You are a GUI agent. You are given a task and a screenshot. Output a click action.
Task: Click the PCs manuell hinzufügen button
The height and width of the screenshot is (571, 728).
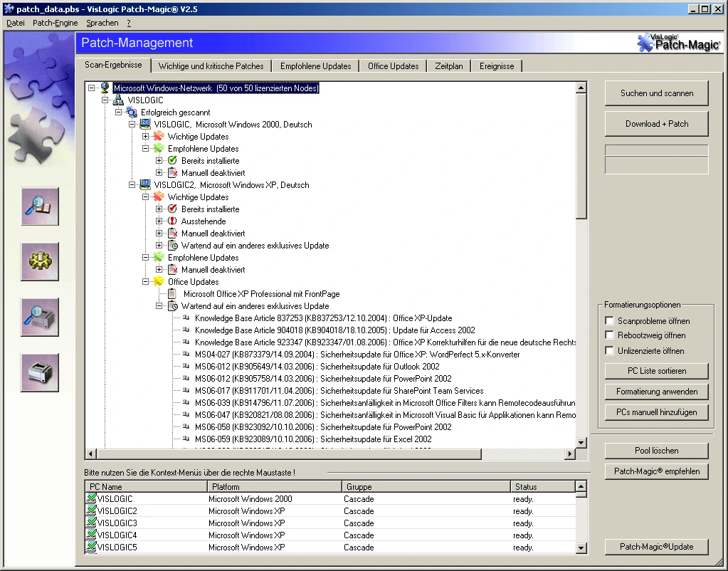click(x=657, y=412)
